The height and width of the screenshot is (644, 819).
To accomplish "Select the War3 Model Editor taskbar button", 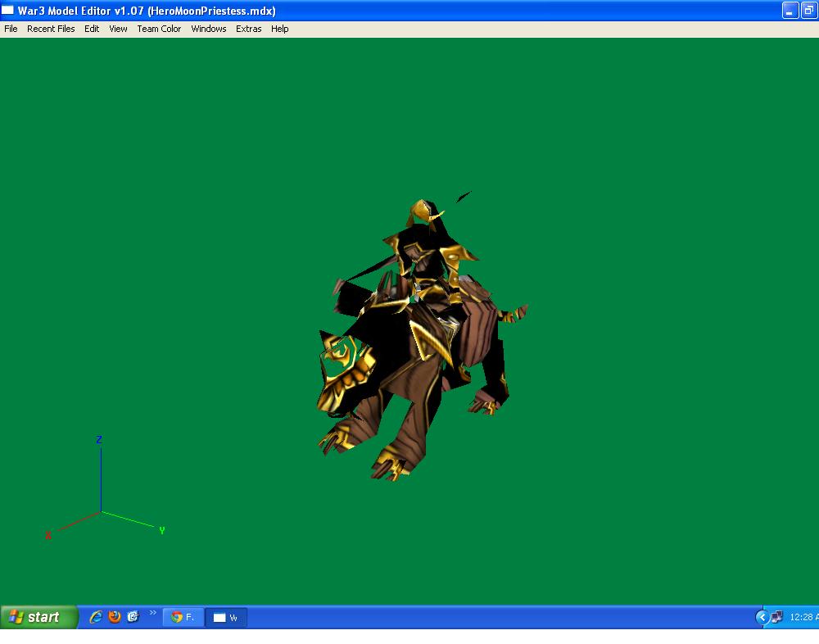I will (x=226, y=617).
